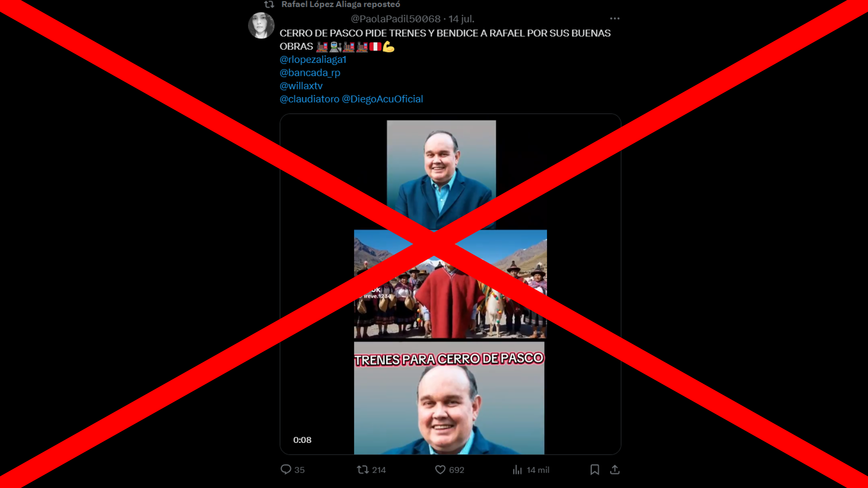Open the @willaxtv mention link

301,86
